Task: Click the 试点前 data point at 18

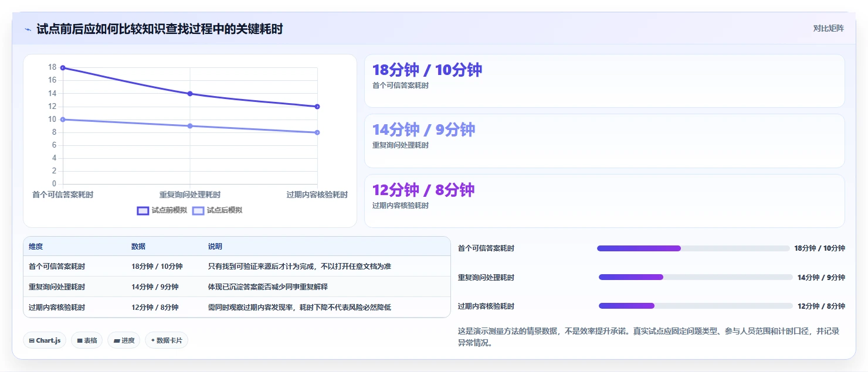Action: point(63,68)
